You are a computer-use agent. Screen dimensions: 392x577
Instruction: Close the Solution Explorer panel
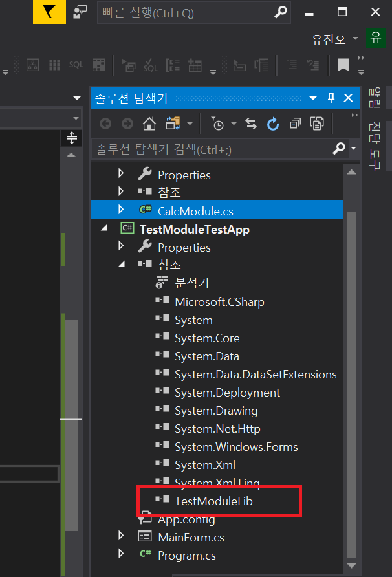coord(348,98)
